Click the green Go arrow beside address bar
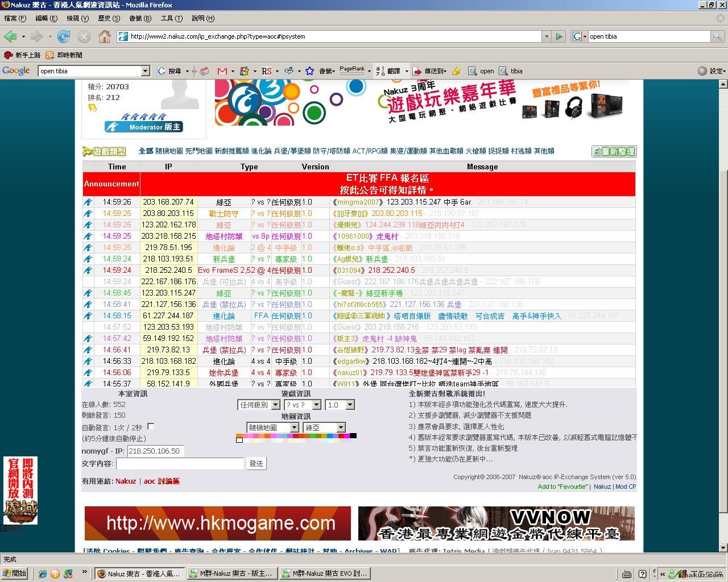Screen dimensions: 728x582 pos(559,36)
